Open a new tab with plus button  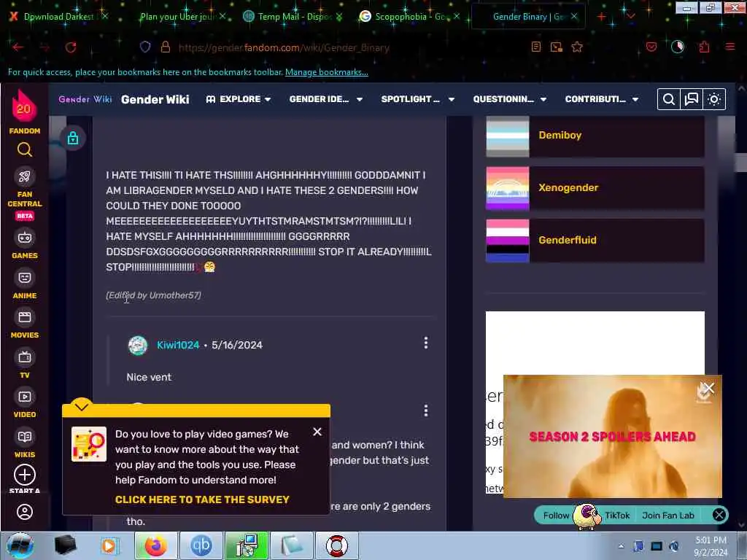click(x=602, y=17)
